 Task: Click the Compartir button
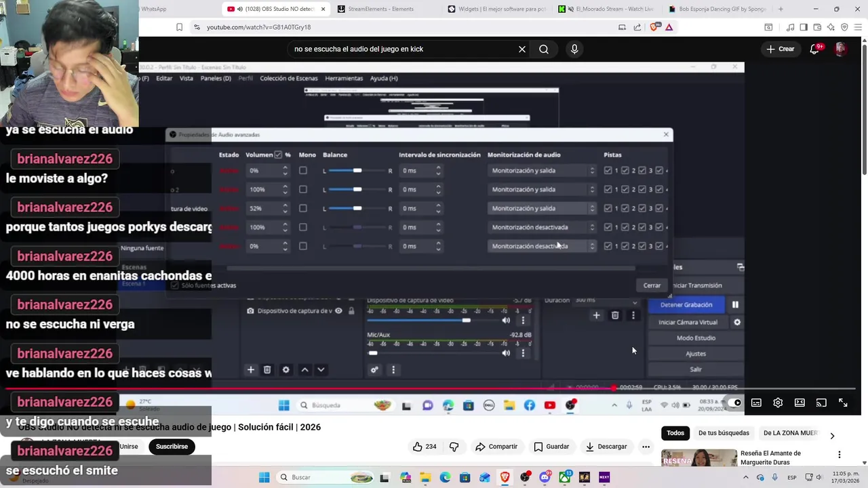pos(496,447)
